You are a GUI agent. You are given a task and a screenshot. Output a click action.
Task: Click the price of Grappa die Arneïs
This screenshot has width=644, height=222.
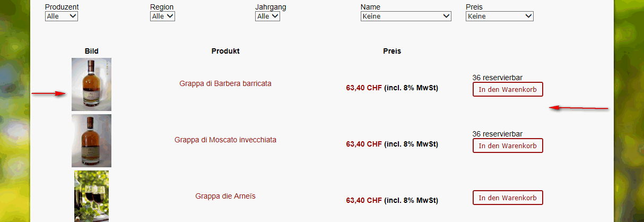[x=364, y=201]
